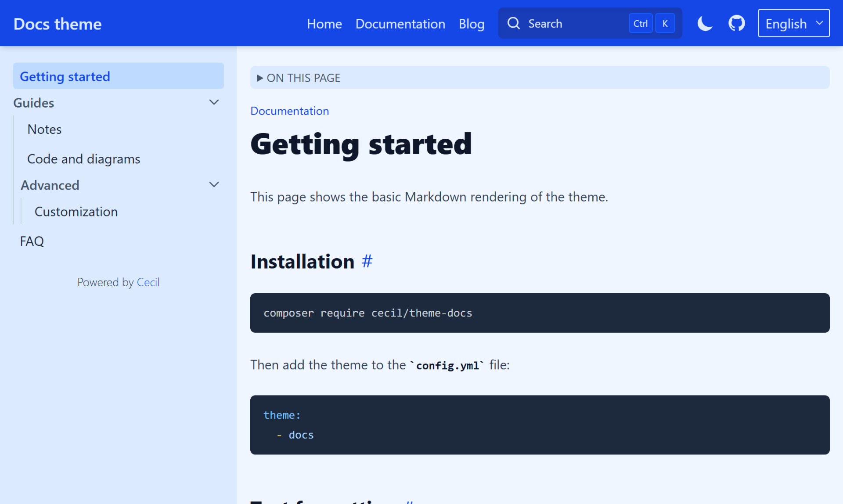Screen dimensions: 843x504
Task: Open the FAQ sidebar page
Action: tap(32, 241)
